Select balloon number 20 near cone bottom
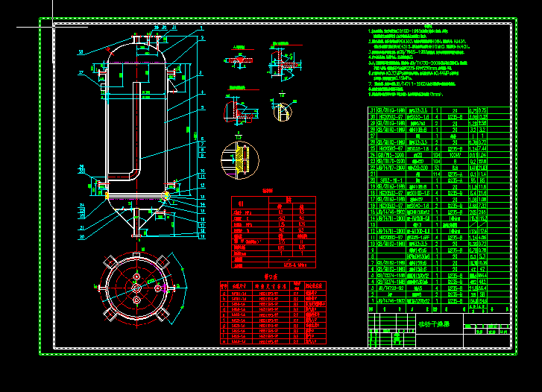Viewport: 542px width, 392px height. (81, 237)
